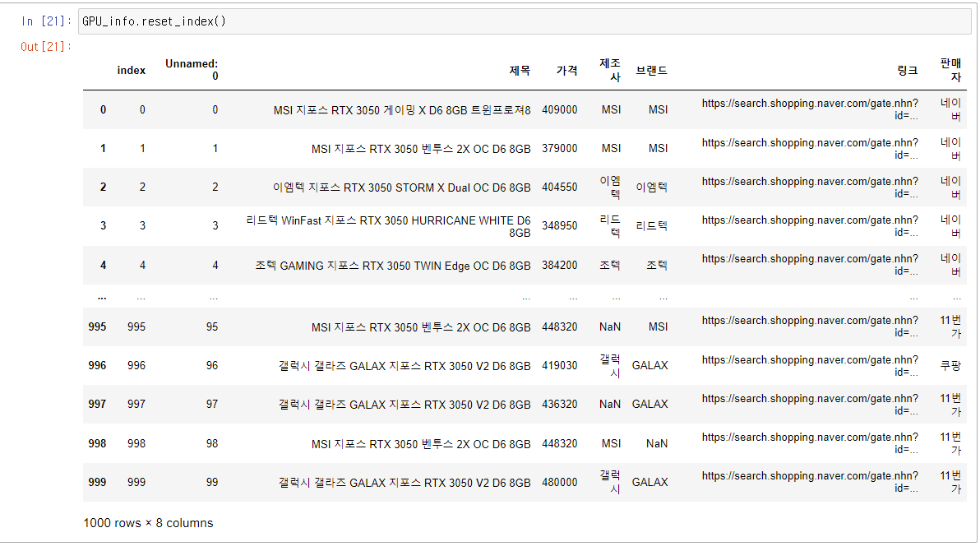
Task: Click the naver link cell in row 996
Action: point(810,366)
